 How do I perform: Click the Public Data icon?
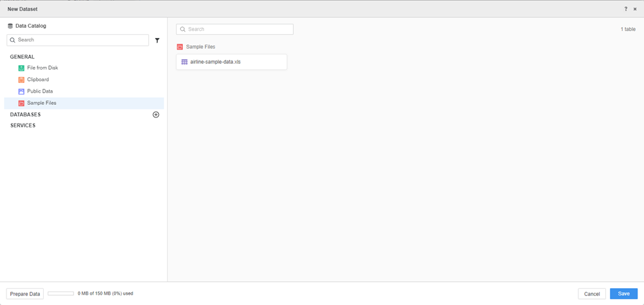tap(21, 91)
